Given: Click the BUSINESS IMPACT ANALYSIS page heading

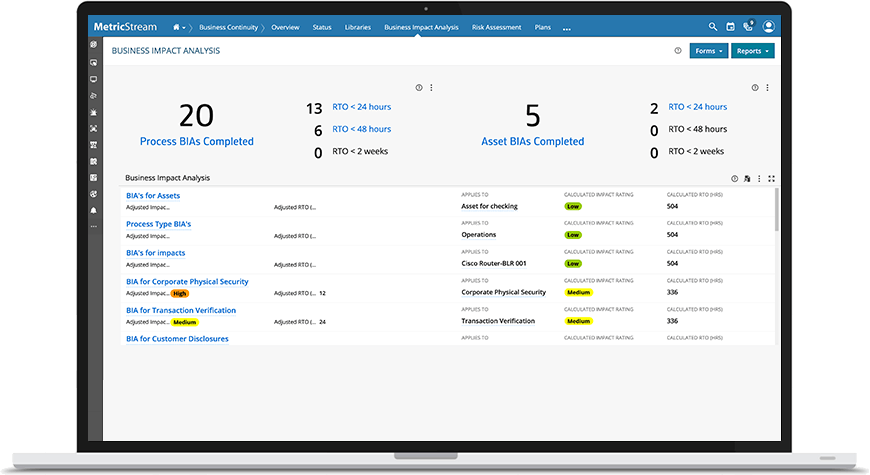Looking at the screenshot, I should click(166, 50).
